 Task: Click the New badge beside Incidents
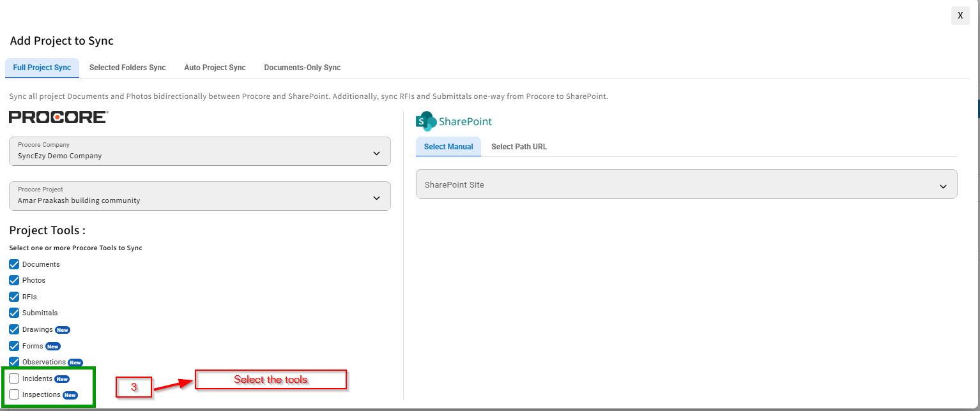point(62,379)
